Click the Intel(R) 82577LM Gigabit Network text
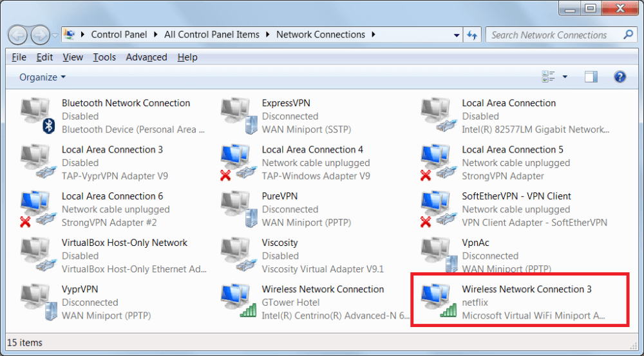This screenshot has height=356, width=644. tap(536, 130)
